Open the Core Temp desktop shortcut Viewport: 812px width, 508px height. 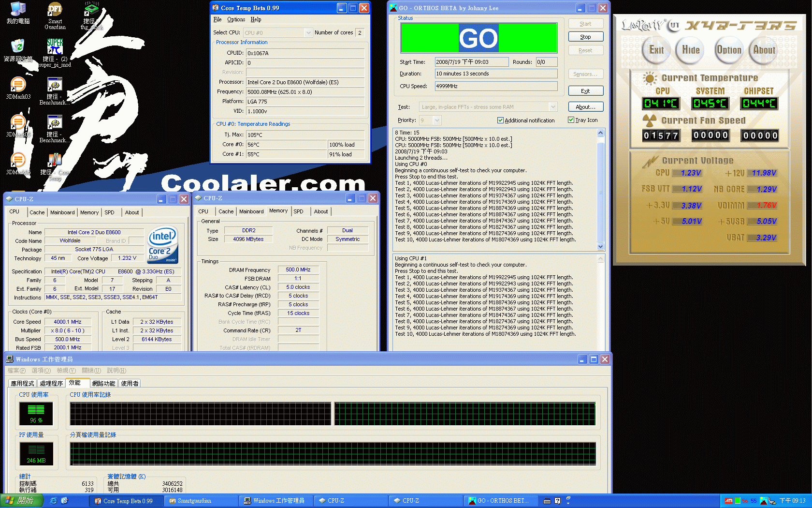pyautogui.click(x=55, y=166)
